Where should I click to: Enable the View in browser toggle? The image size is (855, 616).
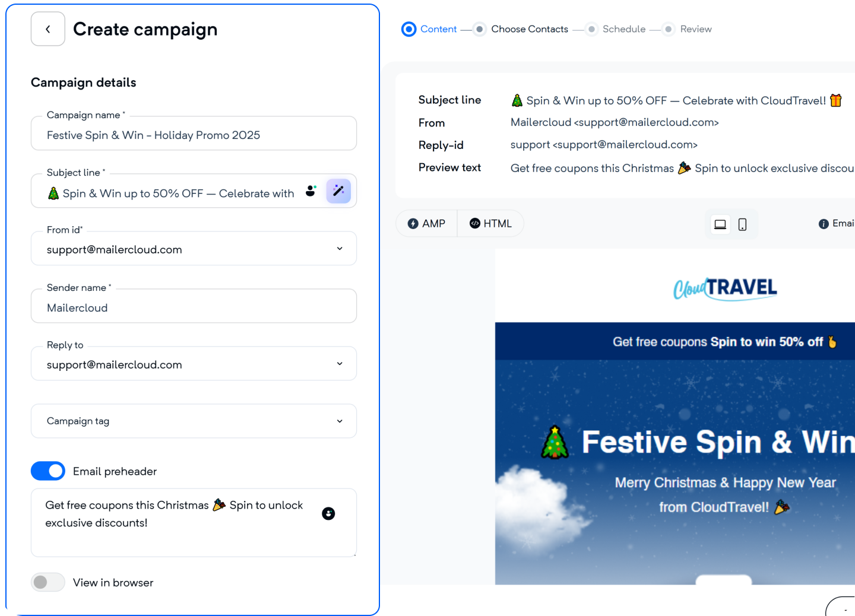48,582
